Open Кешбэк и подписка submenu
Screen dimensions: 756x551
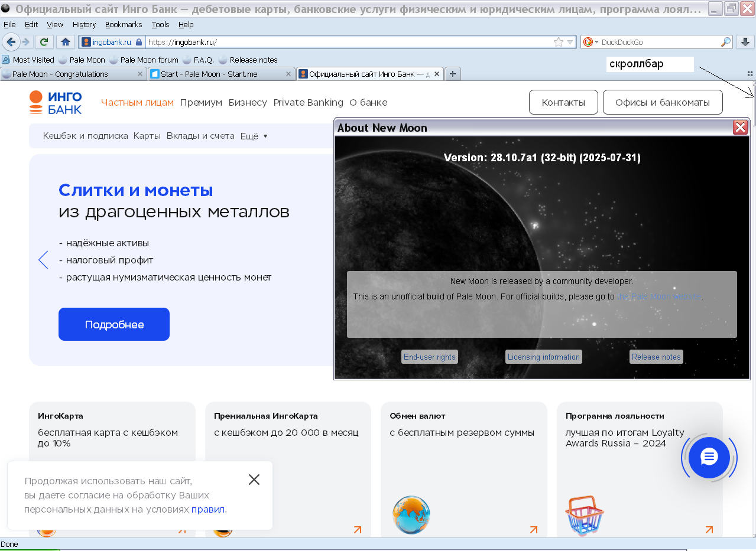point(85,136)
